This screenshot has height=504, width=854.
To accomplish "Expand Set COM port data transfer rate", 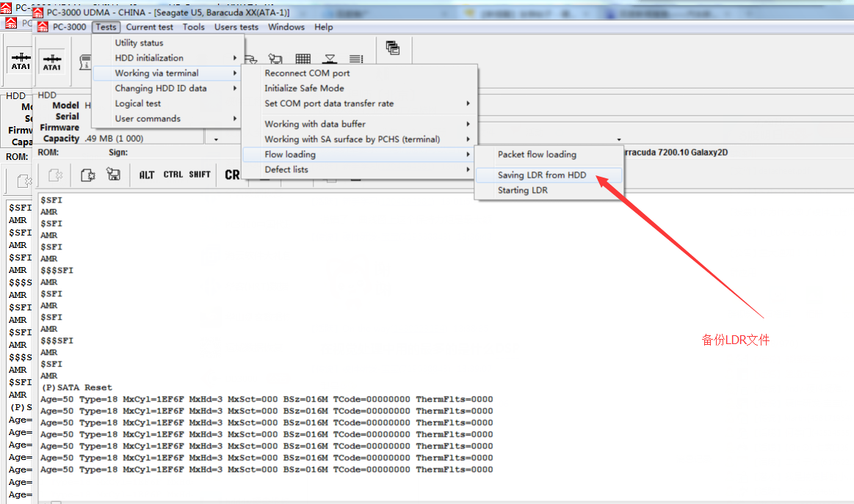I will click(359, 103).
